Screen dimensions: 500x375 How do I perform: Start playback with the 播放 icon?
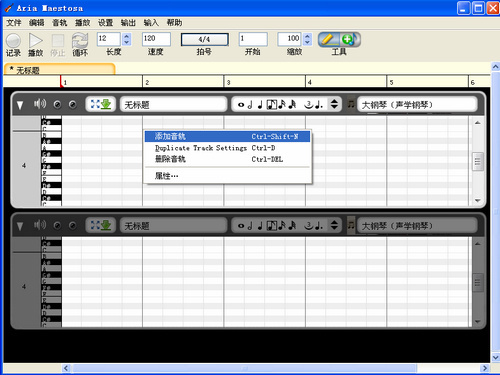[35, 40]
